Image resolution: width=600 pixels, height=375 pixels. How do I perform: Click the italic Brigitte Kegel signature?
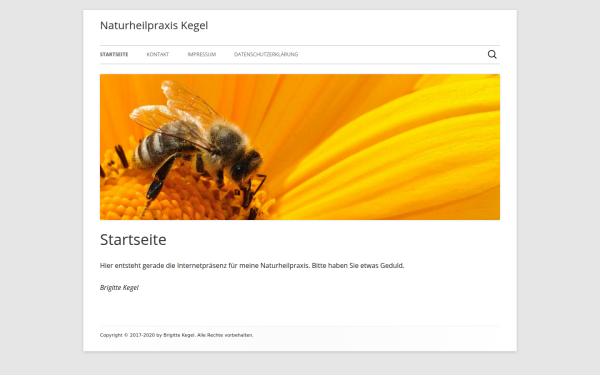point(119,287)
